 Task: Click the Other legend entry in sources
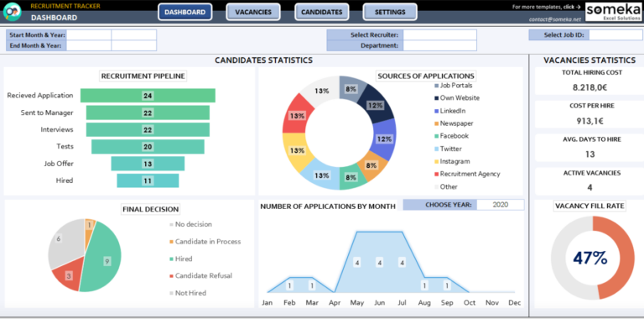[x=445, y=186]
